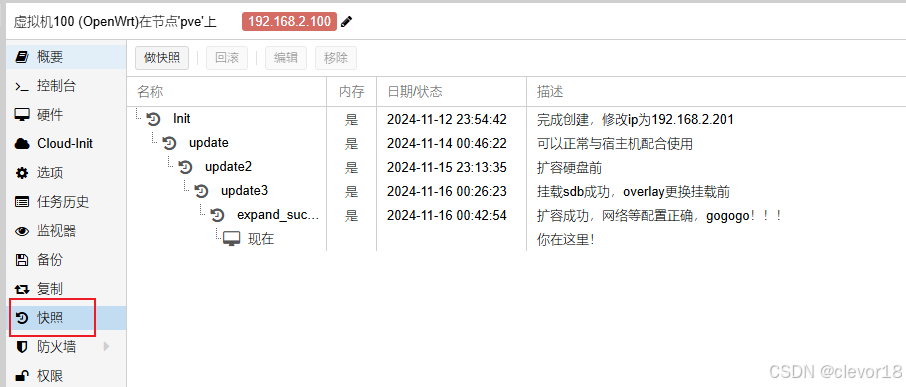Click the snapshot icon beside Init
Screen dimensions: 906x387
(x=153, y=120)
